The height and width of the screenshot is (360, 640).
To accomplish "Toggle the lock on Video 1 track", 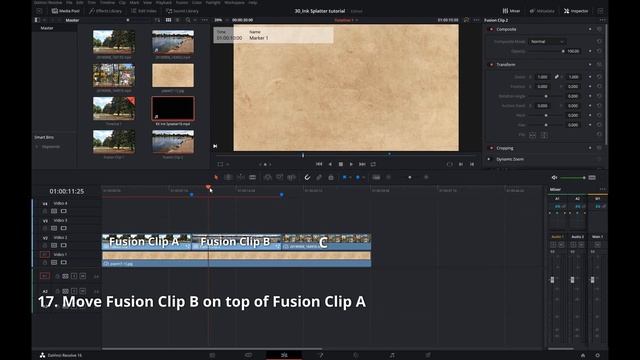I will tap(44, 263).
